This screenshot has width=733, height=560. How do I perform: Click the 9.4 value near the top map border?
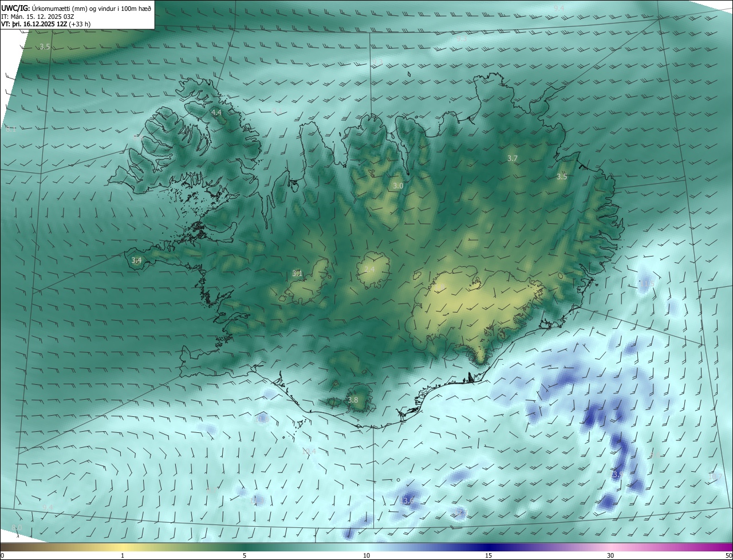click(x=559, y=8)
